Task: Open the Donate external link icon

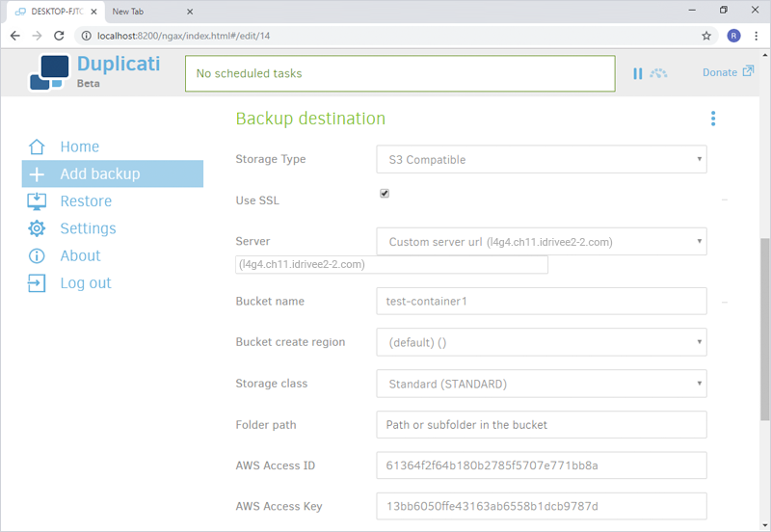Action: [748, 71]
